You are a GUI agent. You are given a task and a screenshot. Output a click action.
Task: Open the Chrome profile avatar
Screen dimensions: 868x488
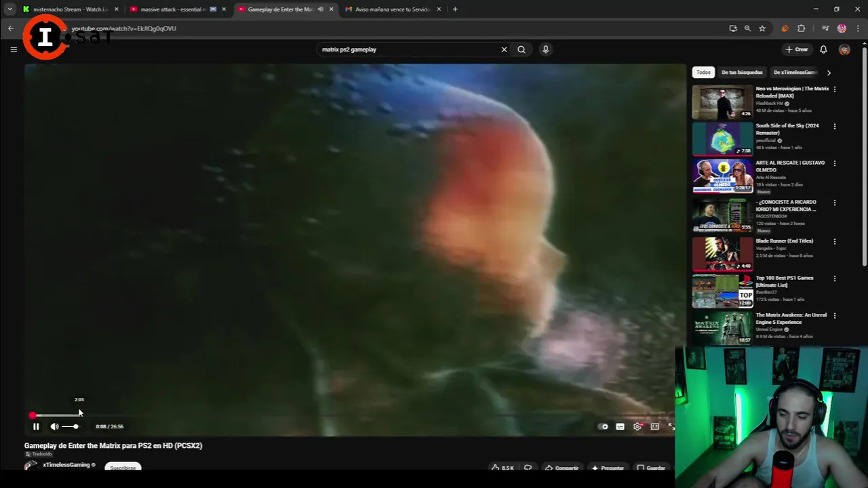tap(842, 28)
